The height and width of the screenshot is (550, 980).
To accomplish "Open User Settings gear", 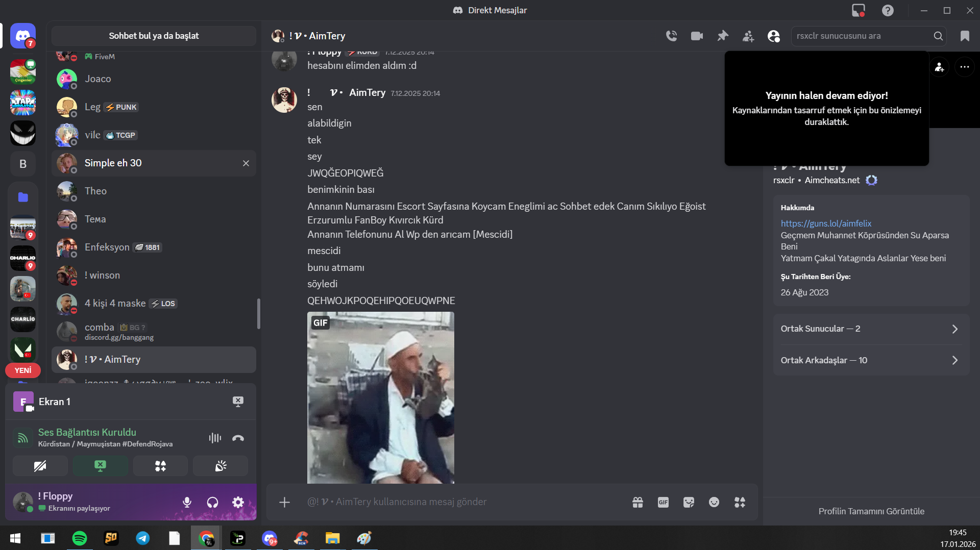I will [238, 502].
